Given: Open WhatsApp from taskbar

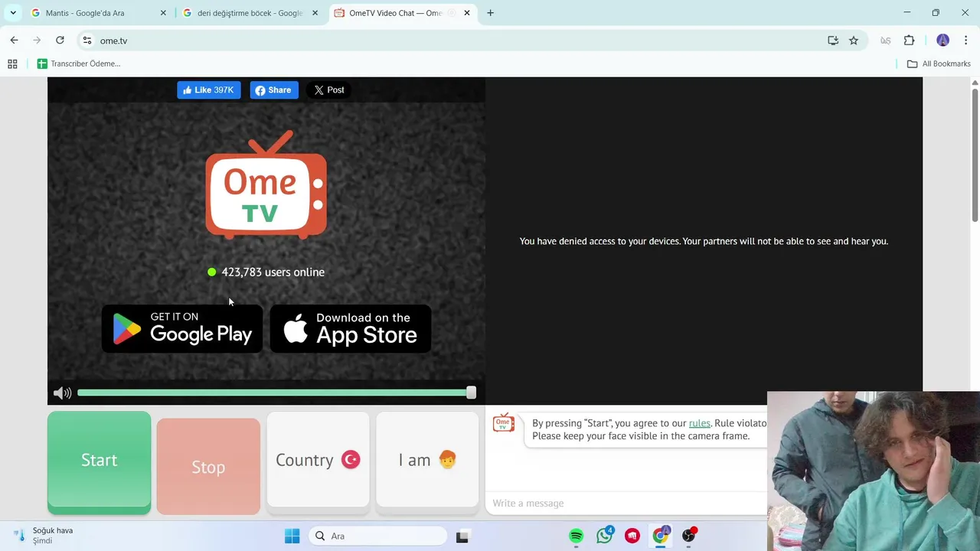Looking at the screenshot, I should (x=605, y=536).
